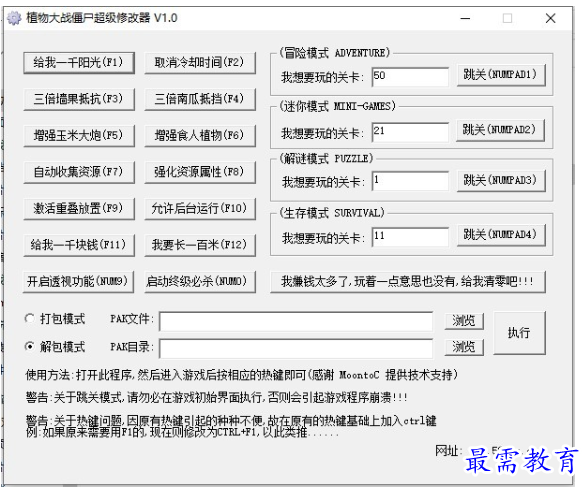This screenshot has height=492, width=587.
Task: Focus the Adventure level field showing 50
Action: tap(410, 77)
